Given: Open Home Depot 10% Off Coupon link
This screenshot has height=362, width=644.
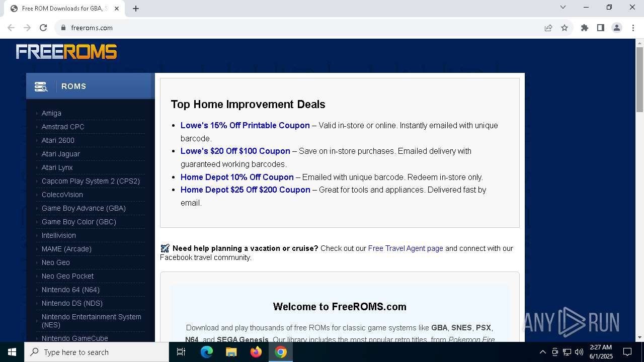Looking at the screenshot, I should pos(237,177).
